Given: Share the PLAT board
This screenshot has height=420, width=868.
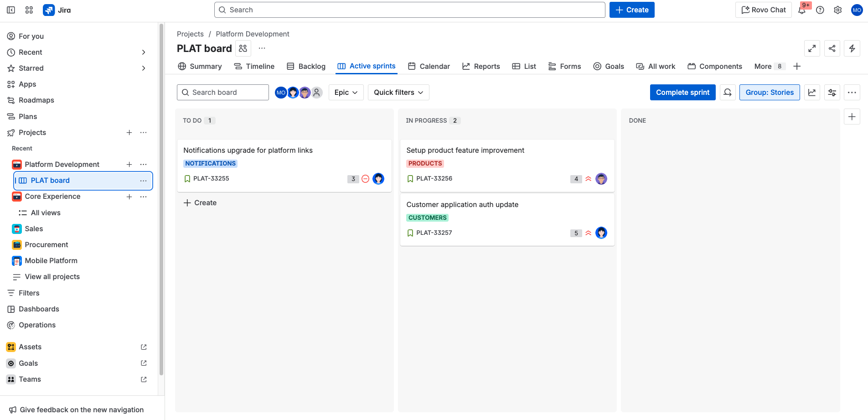Looking at the screenshot, I should coord(832,48).
